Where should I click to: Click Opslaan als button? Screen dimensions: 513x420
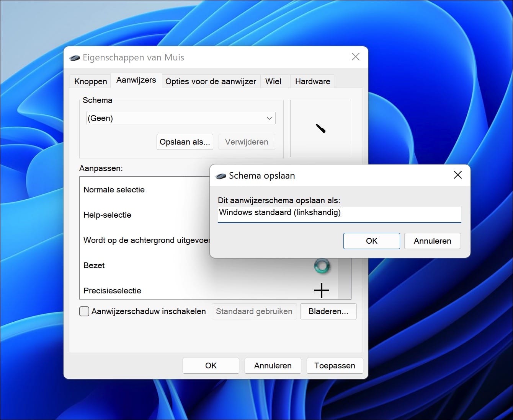[x=185, y=142]
